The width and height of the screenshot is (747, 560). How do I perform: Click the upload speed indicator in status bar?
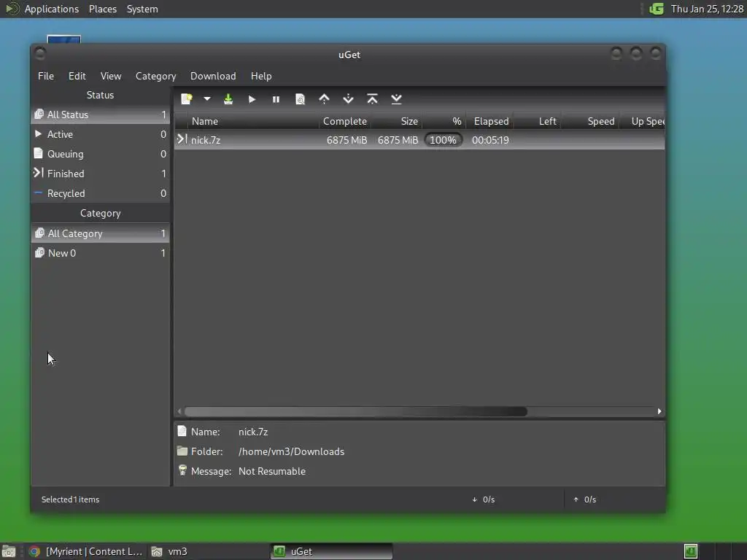[x=585, y=499]
